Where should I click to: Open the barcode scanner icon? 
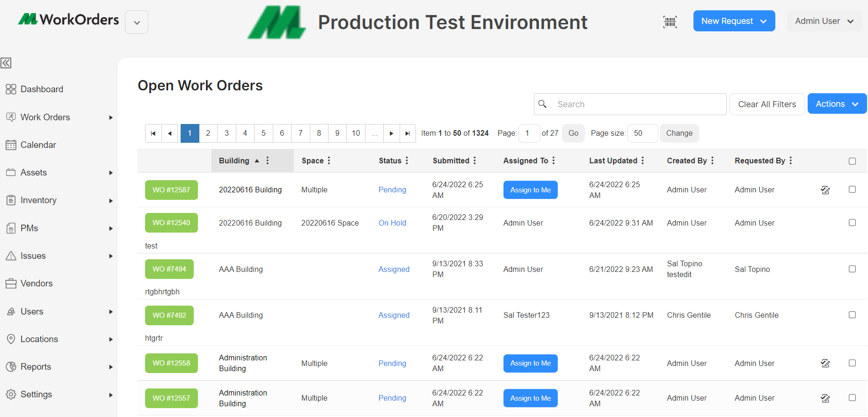pyautogui.click(x=670, y=22)
